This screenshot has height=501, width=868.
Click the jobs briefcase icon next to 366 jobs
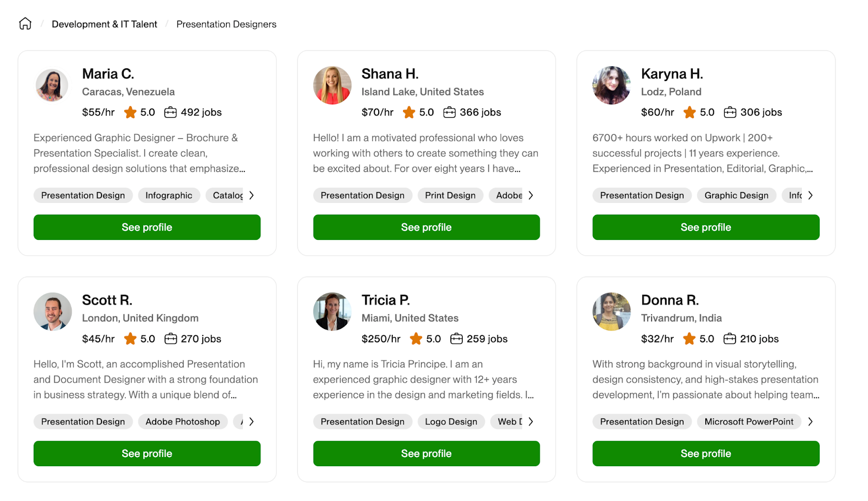point(449,112)
